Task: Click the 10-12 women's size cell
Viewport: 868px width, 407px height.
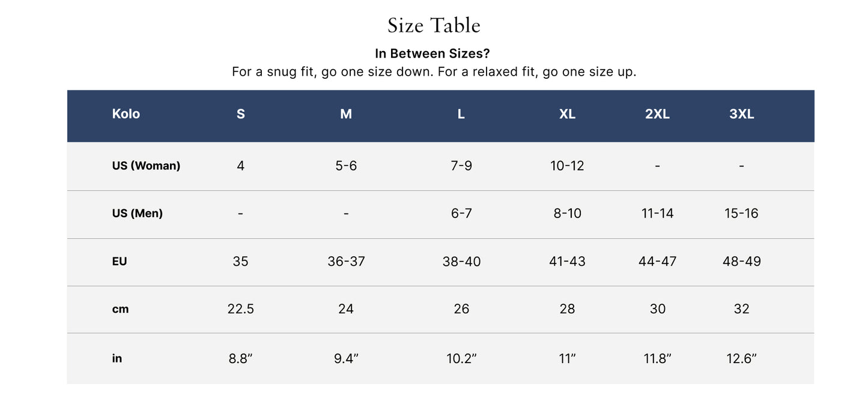Action: [x=567, y=165]
